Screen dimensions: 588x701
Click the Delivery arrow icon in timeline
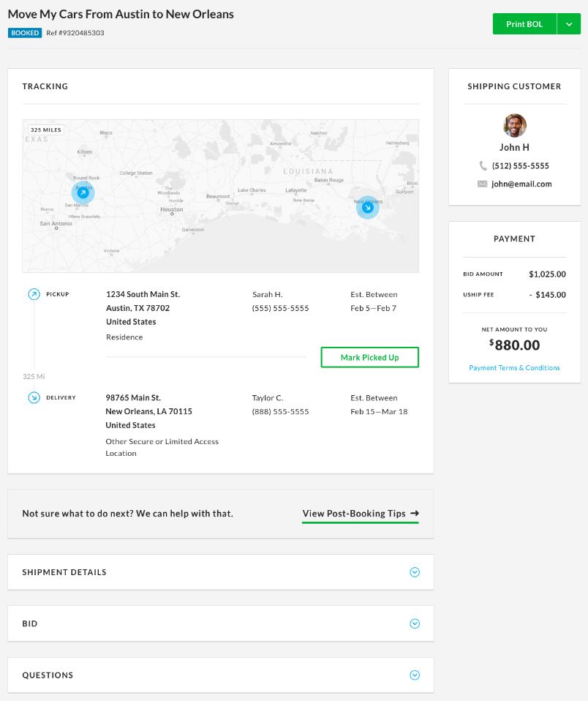tap(34, 398)
